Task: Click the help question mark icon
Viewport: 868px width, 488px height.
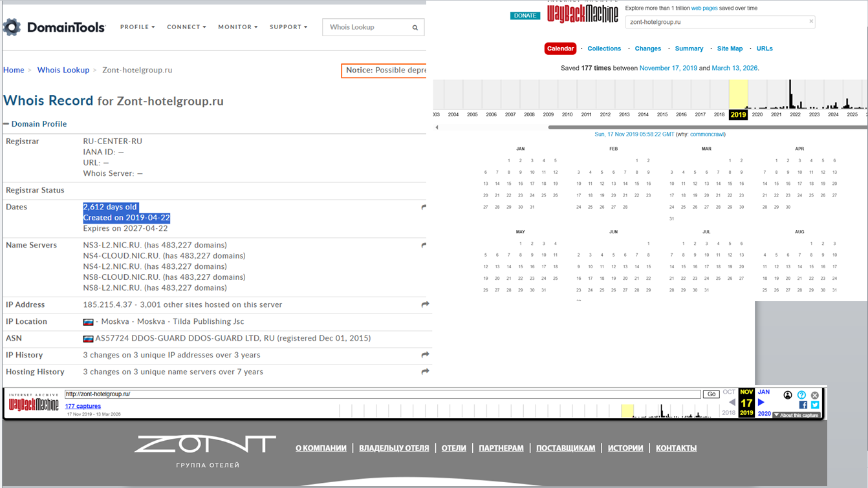Action: point(801,395)
